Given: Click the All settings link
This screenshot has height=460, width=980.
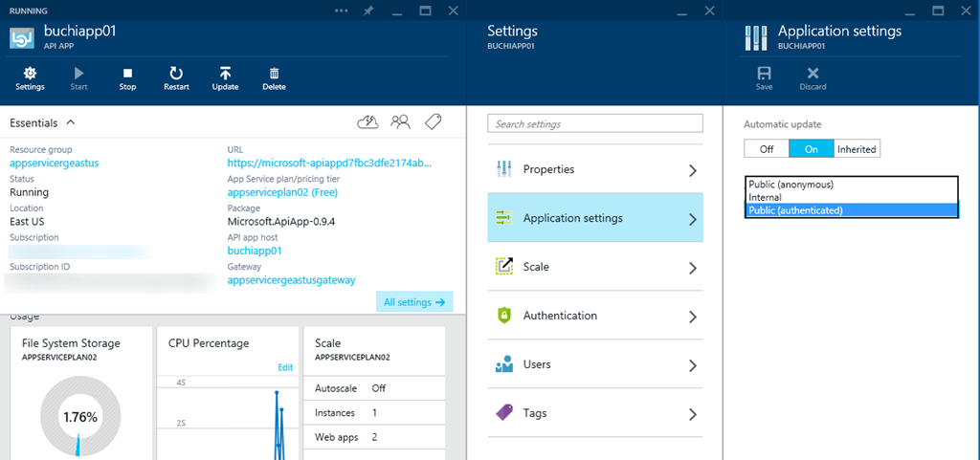Looking at the screenshot, I should click(413, 302).
